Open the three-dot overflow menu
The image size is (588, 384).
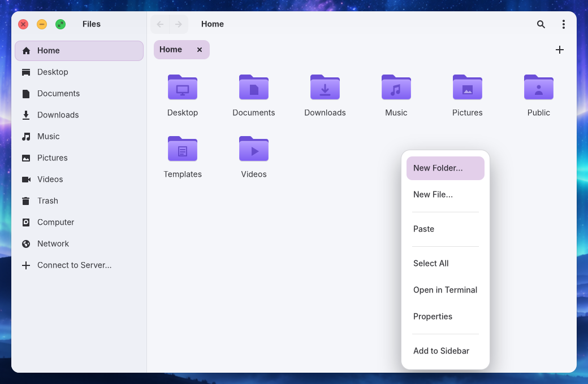[x=563, y=24]
